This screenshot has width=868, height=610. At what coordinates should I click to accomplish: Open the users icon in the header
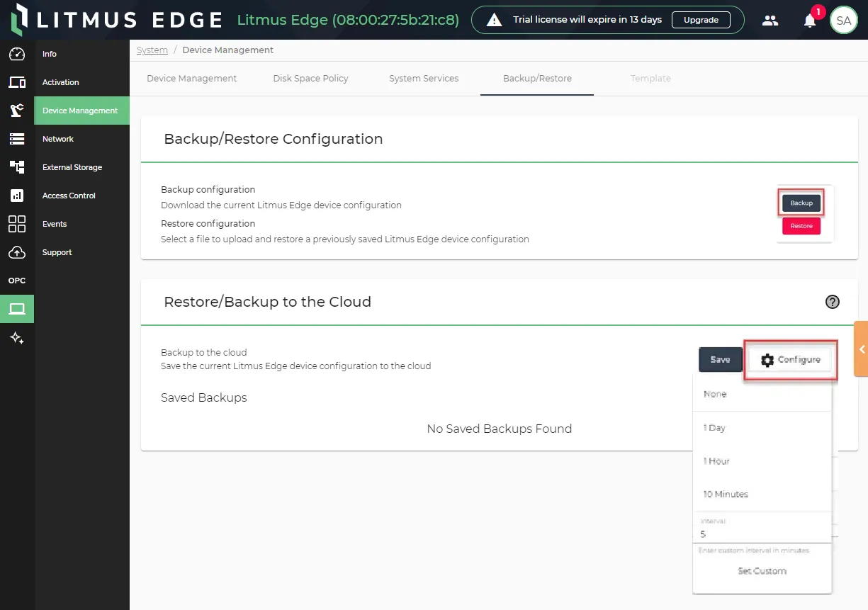770,21
